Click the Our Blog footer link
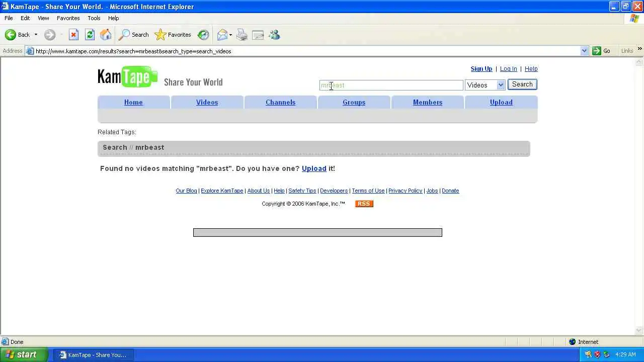The height and width of the screenshot is (362, 644). [186, 191]
